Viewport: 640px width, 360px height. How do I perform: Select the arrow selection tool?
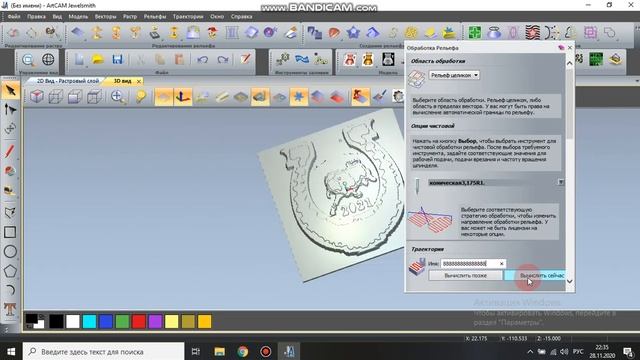(x=10, y=90)
